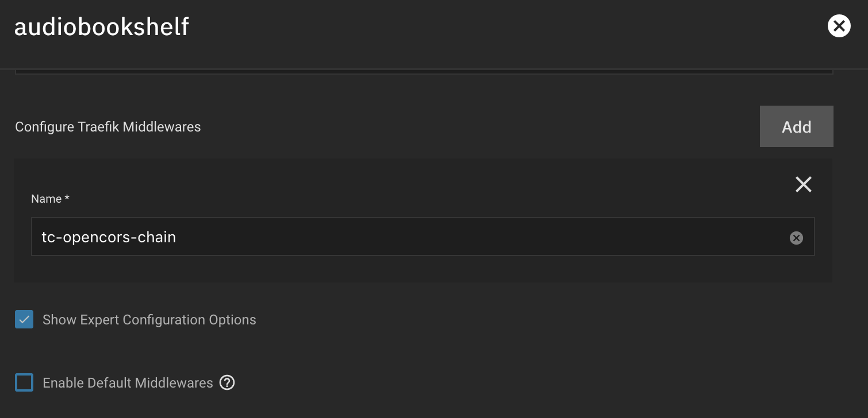
Task: Uncheck Show Expert Configuration Options checkbox
Action: click(24, 320)
